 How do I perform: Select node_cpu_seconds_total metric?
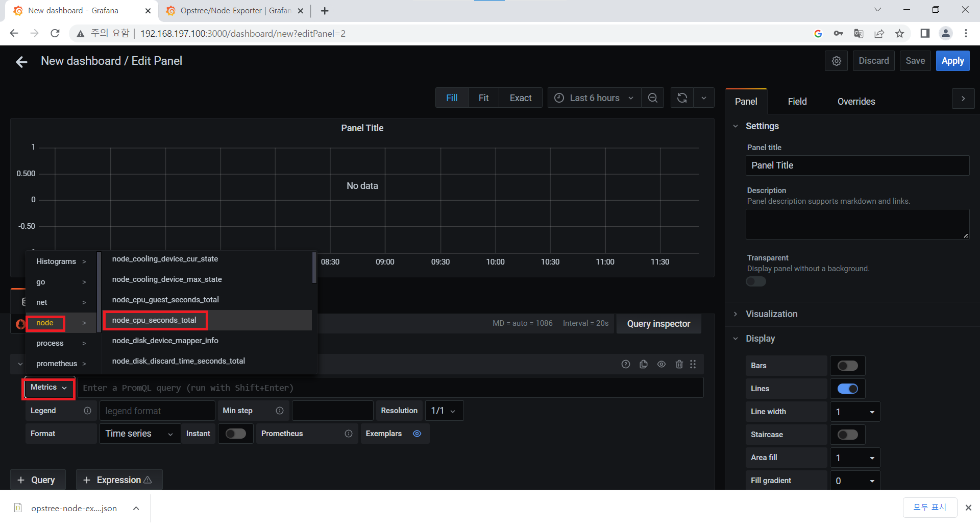point(207,320)
